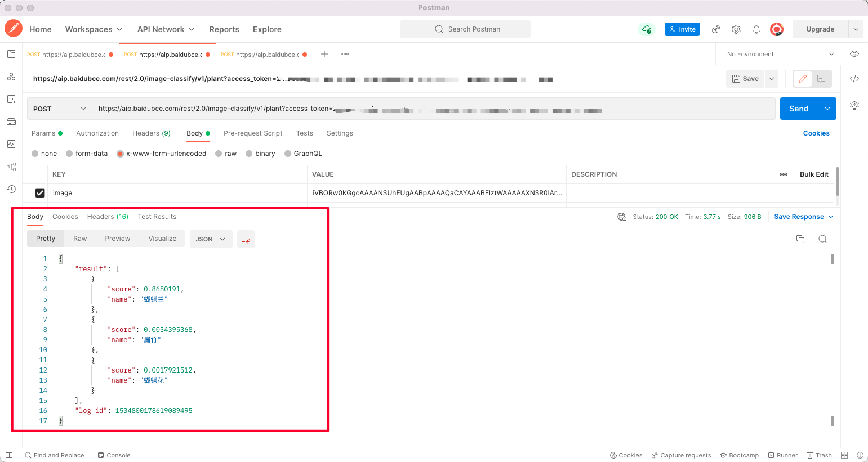Viewport: 868px width, 462px height.
Task: Open the code snippet panel icon
Action: pyautogui.click(x=854, y=79)
